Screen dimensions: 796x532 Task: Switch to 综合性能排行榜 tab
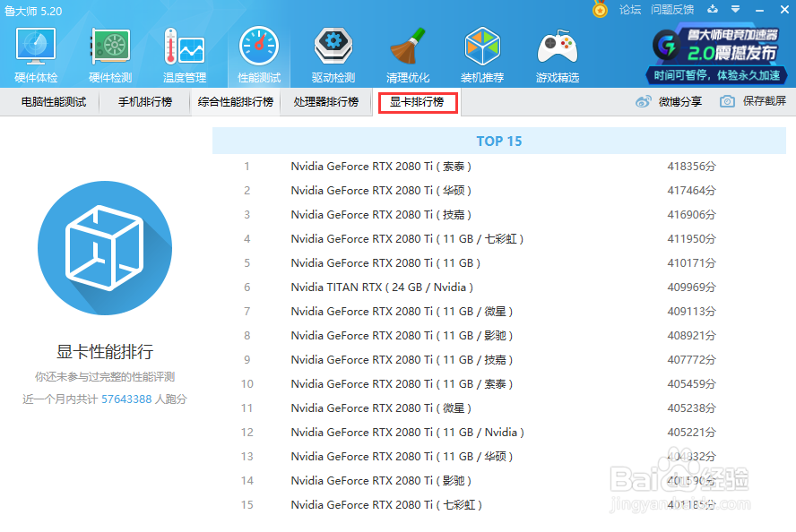click(236, 102)
